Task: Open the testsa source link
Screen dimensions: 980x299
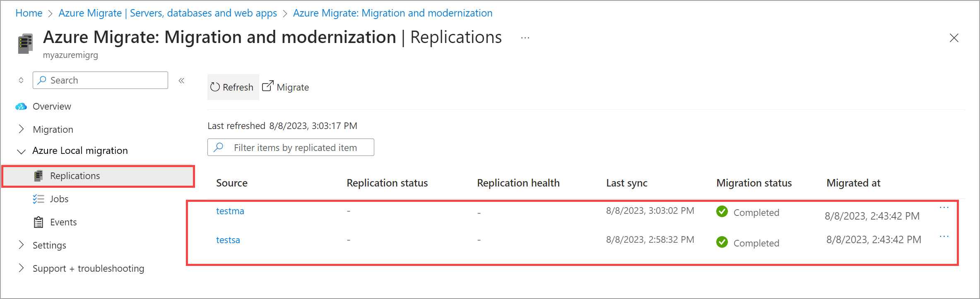Action: point(228,240)
